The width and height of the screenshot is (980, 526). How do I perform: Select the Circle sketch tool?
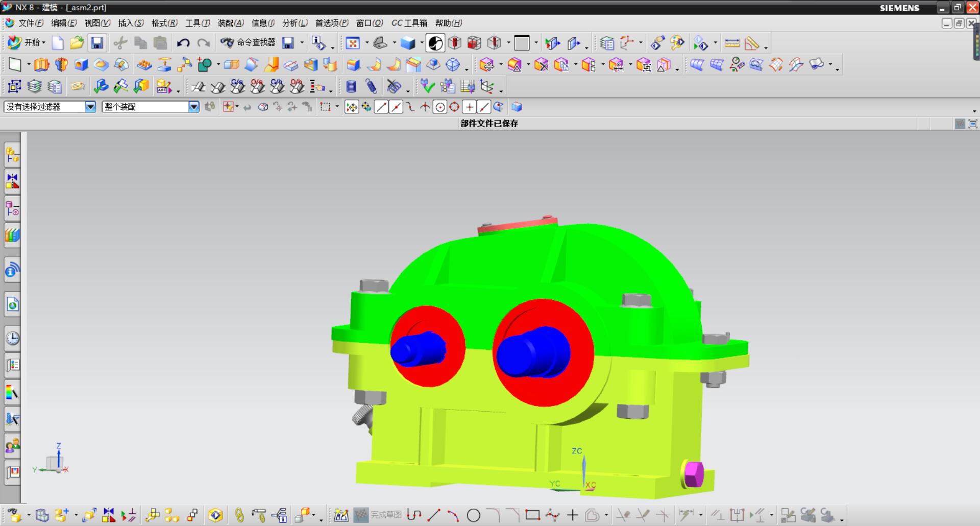473,515
